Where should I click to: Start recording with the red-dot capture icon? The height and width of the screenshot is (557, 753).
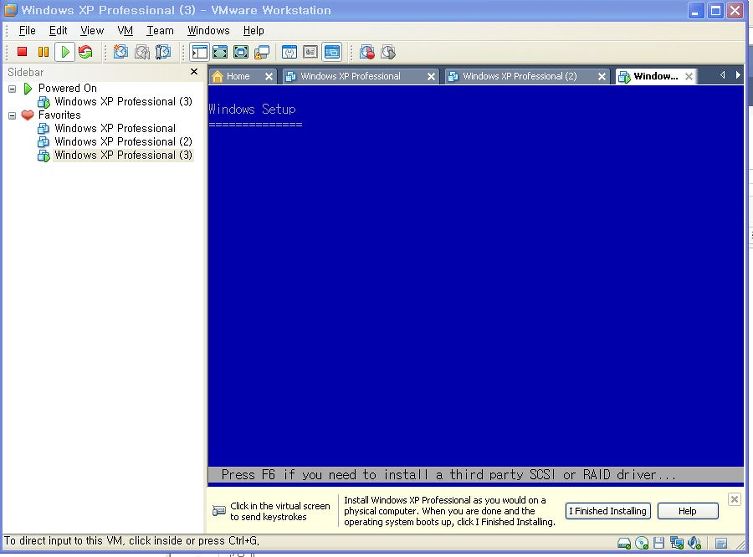(367, 52)
